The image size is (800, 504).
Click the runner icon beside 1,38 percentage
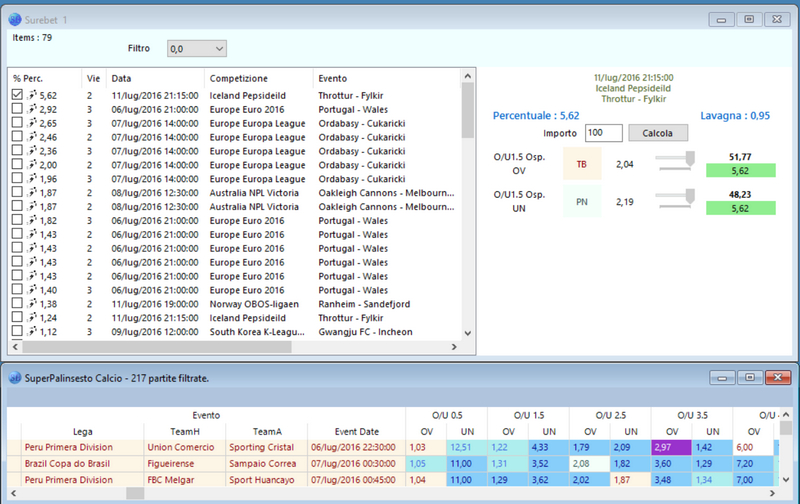click(x=31, y=303)
